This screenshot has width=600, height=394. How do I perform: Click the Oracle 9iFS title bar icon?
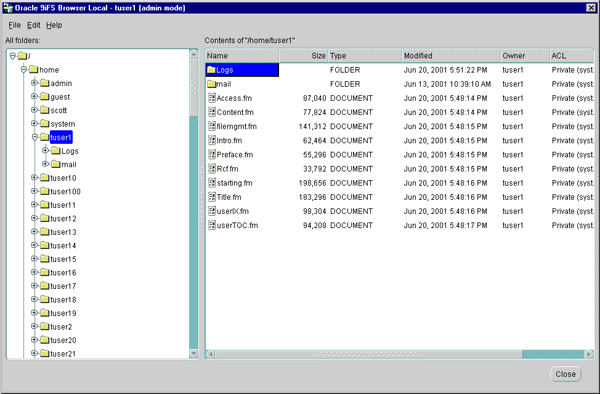(x=8, y=8)
